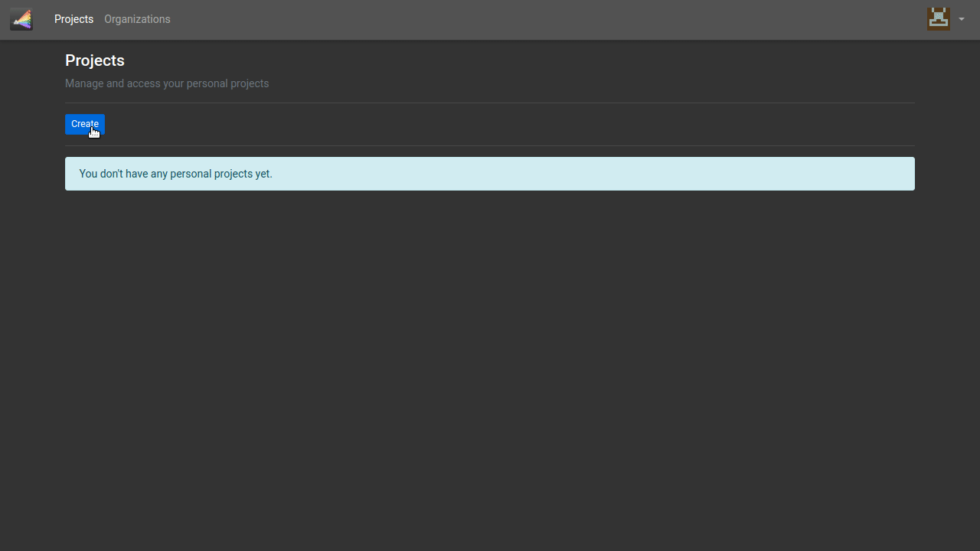Click the rainbow app logo icon

[x=21, y=19]
